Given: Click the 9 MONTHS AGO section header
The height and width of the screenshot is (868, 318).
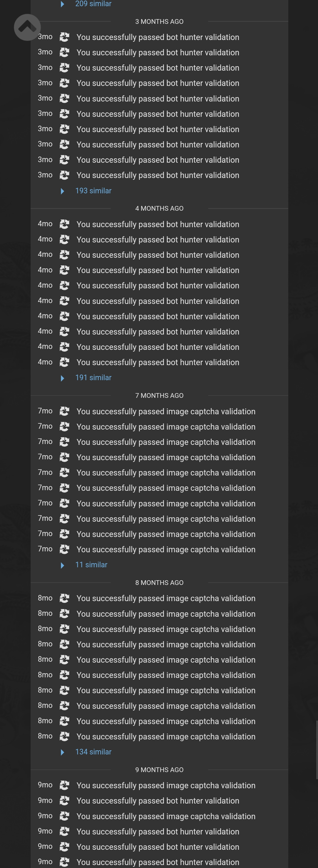Looking at the screenshot, I should click(x=159, y=770).
